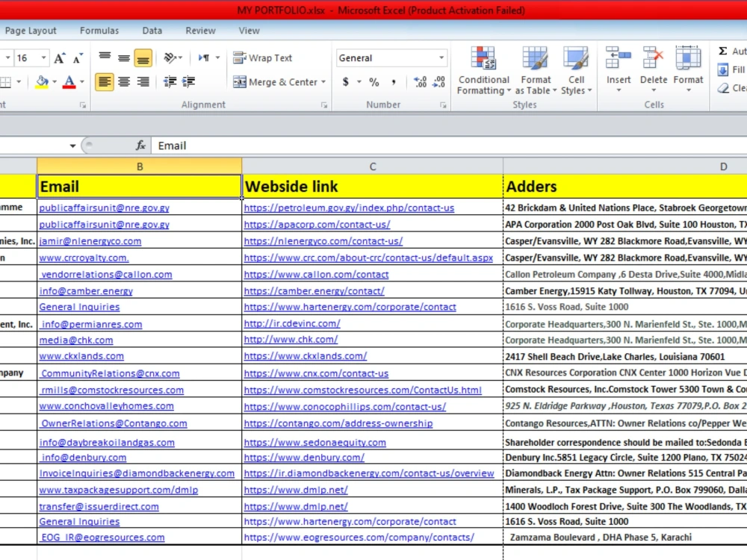Screen dimensions: 747x560
Task: Open jamir@nlenergyco.com email link
Action: [x=90, y=241]
